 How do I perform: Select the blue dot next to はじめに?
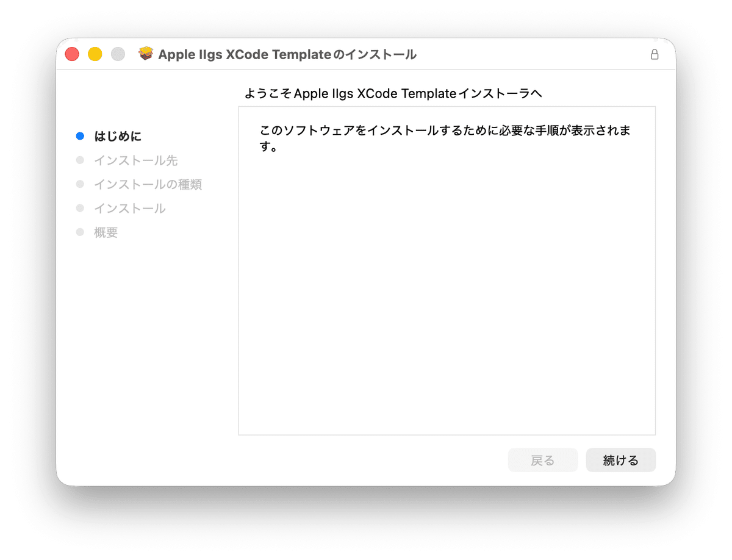tap(81, 136)
